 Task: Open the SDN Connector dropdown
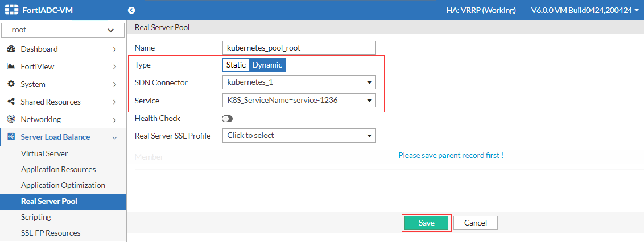tap(299, 82)
